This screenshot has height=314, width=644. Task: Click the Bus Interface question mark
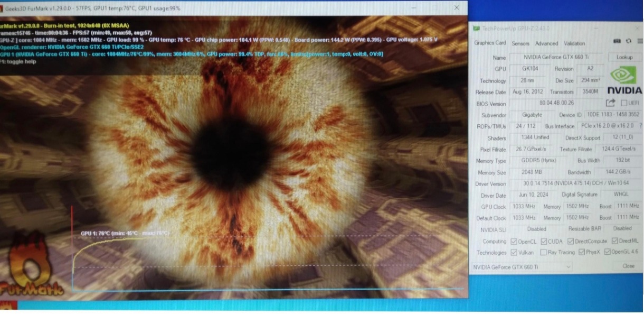(641, 126)
